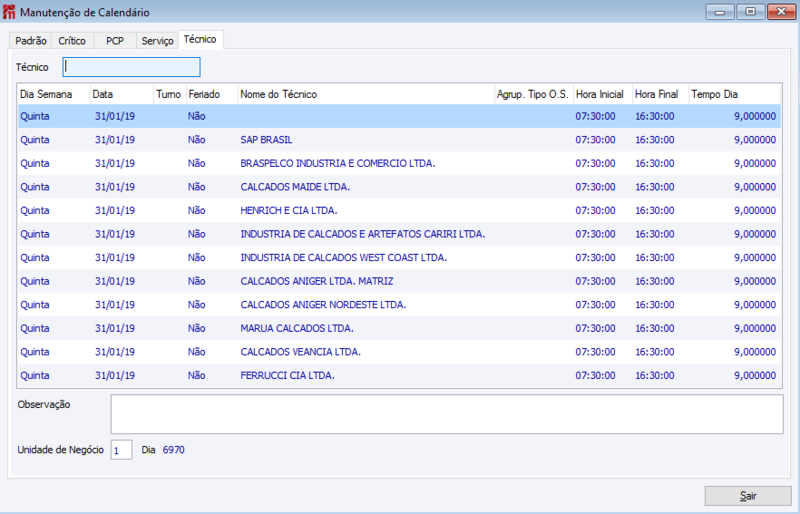Click the Hora Inicial column header
The width and height of the screenshot is (800, 514).
tap(603, 94)
